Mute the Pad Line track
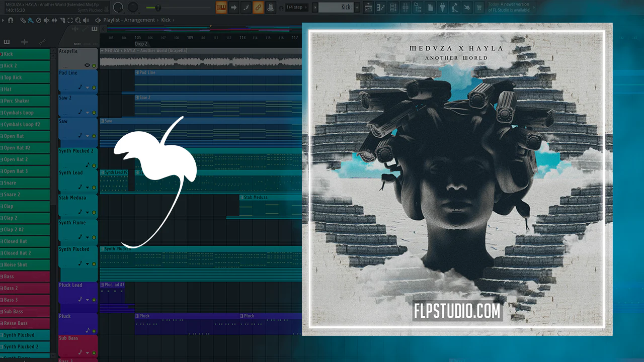644x362 pixels. point(94,88)
